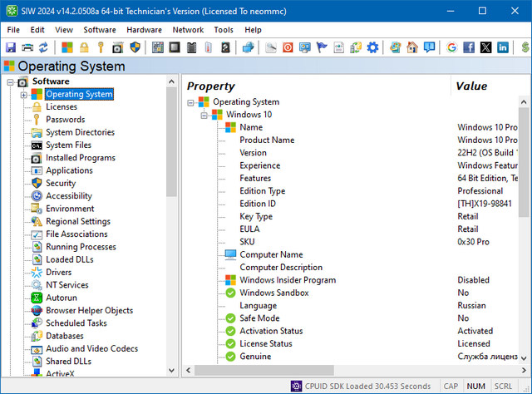
Task: Click the blue gear settings toolbar icon
Action: pyautogui.click(x=373, y=47)
